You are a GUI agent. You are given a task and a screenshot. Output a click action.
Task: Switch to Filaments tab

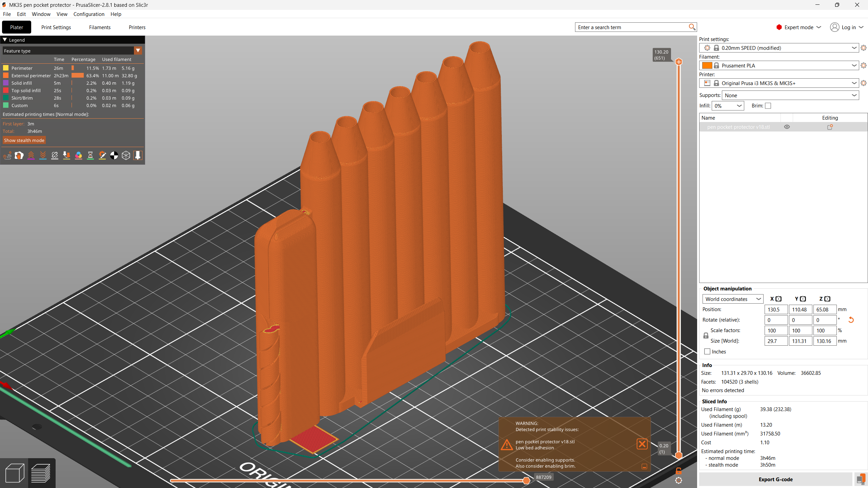click(100, 27)
